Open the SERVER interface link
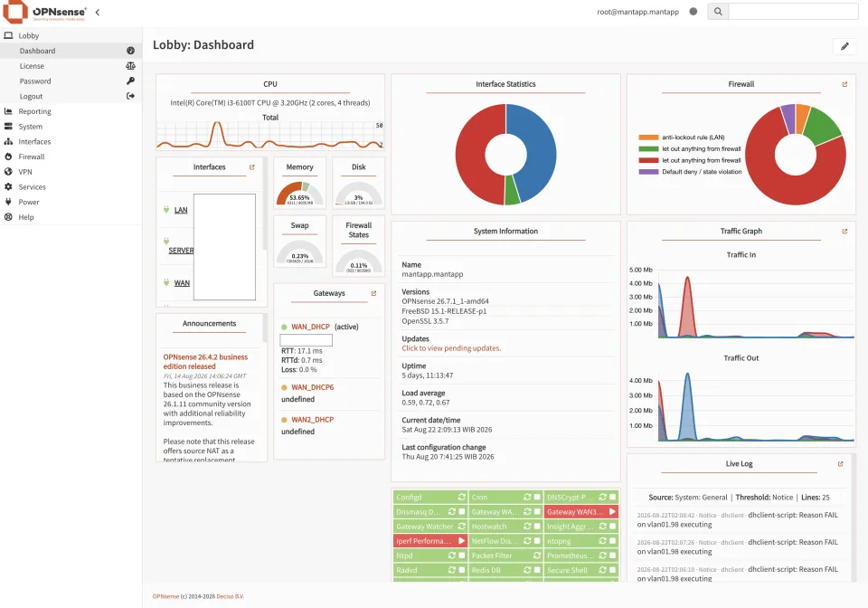Image resolution: width=868 pixels, height=608 pixels. tap(181, 251)
